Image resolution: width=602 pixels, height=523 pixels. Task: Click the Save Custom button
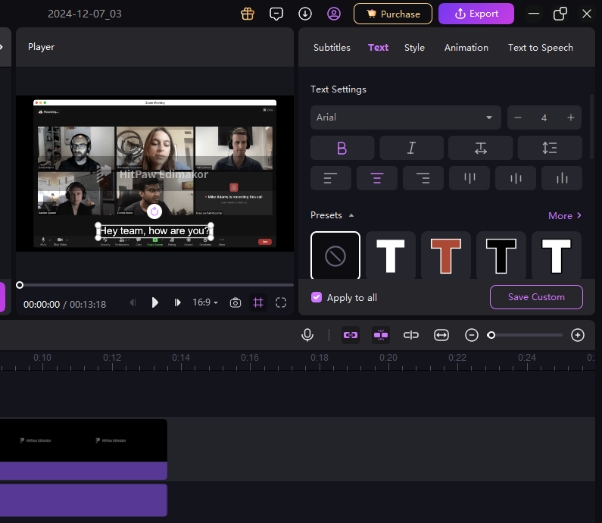[536, 297]
